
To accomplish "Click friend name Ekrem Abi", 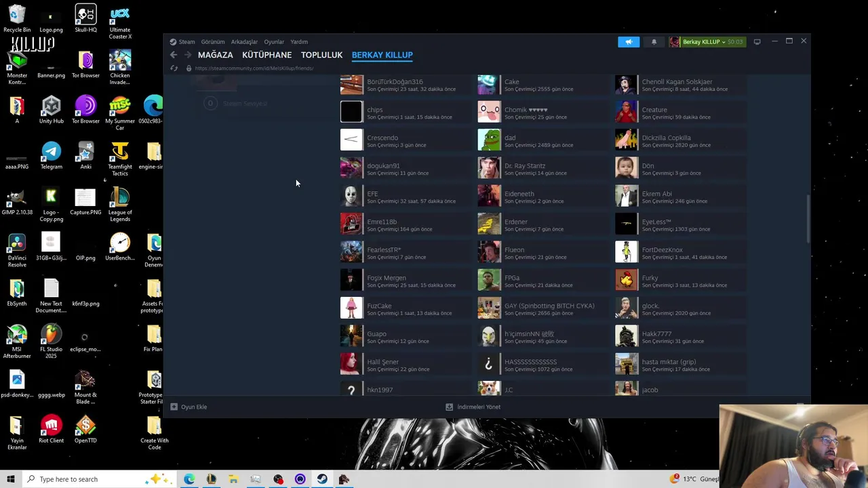I will [x=656, y=194].
